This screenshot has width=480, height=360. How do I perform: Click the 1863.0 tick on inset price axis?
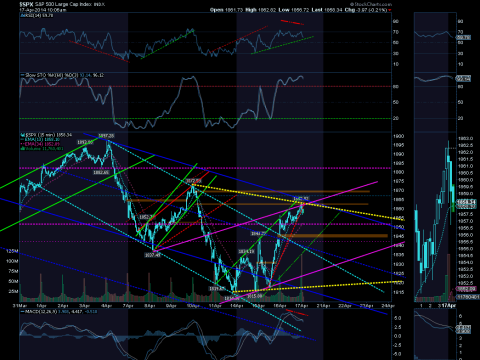465,138
